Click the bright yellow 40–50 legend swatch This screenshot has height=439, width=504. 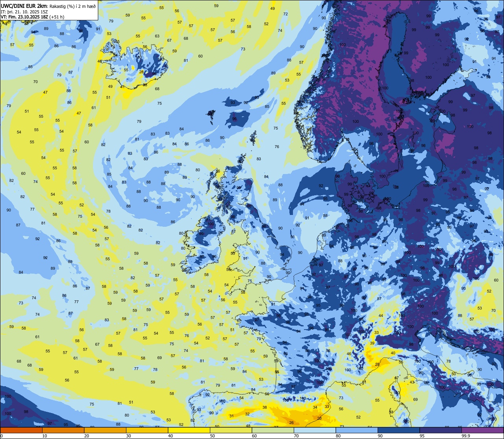[x=189, y=430]
